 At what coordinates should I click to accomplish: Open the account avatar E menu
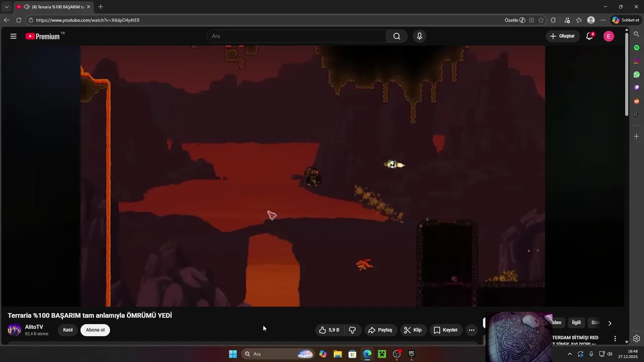tap(609, 36)
